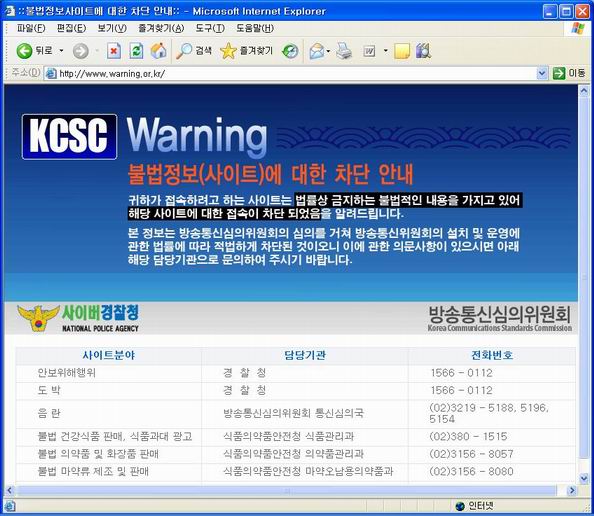Close the Internet Explorer window

583,11
